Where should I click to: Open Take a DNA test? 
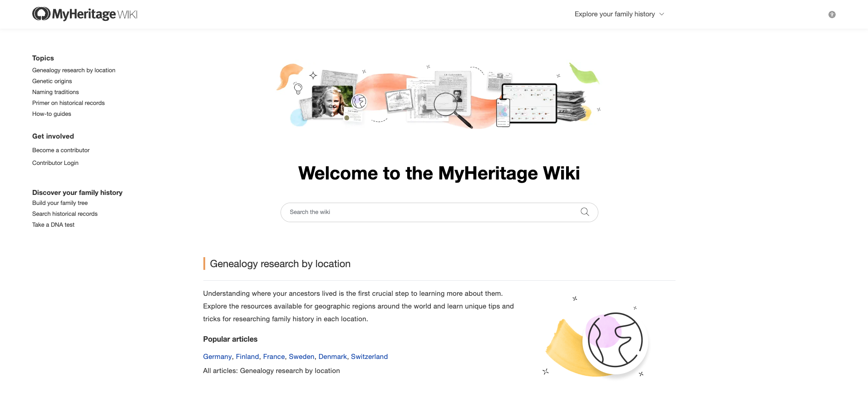pos(53,224)
